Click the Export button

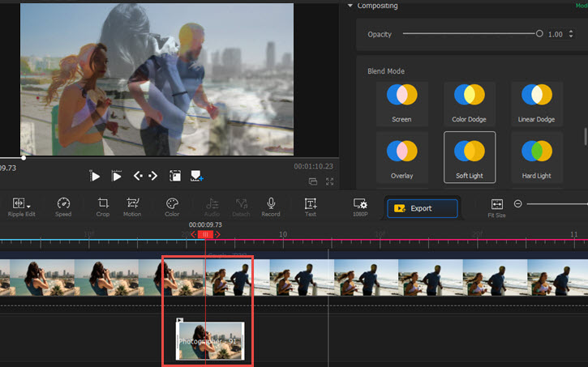(422, 208)
